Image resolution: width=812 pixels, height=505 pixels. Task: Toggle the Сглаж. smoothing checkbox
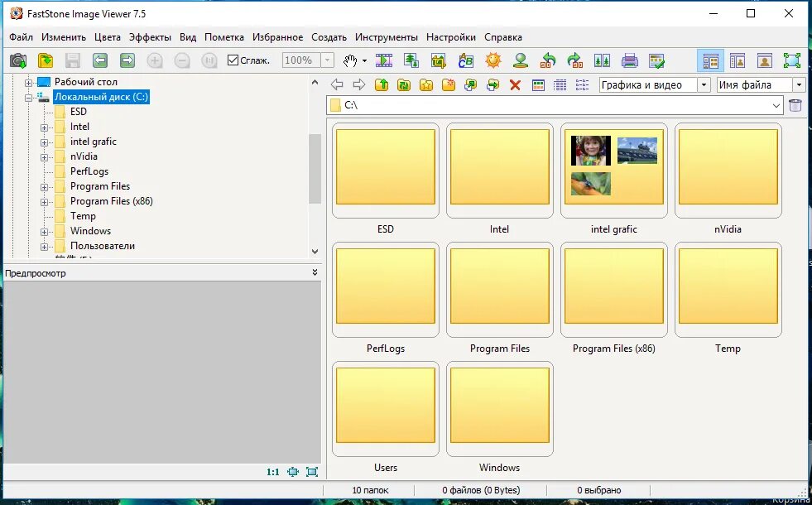tap(233, 60)
